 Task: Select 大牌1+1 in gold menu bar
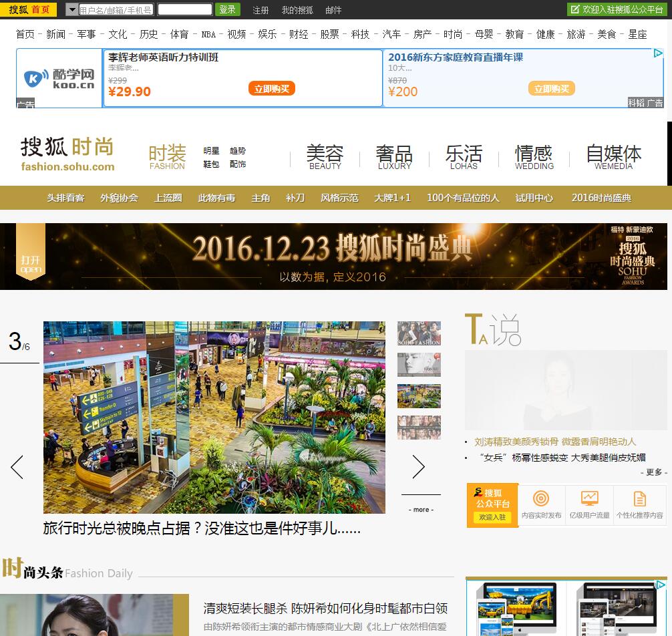[x=392, y=198]
